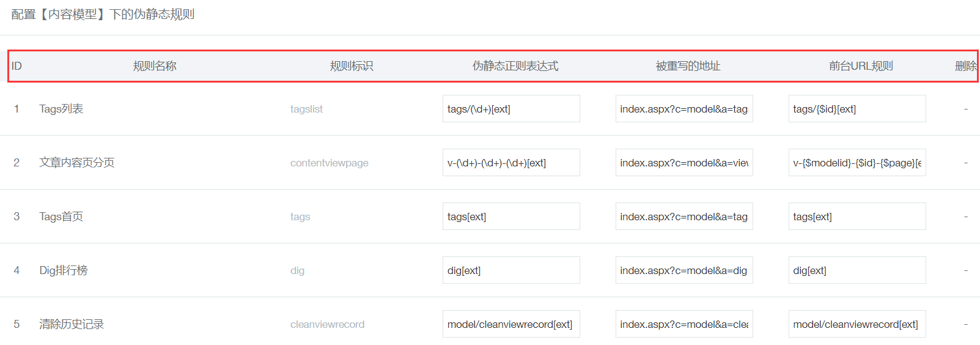Select rule name 清除历史记录

tap(72, 324)
